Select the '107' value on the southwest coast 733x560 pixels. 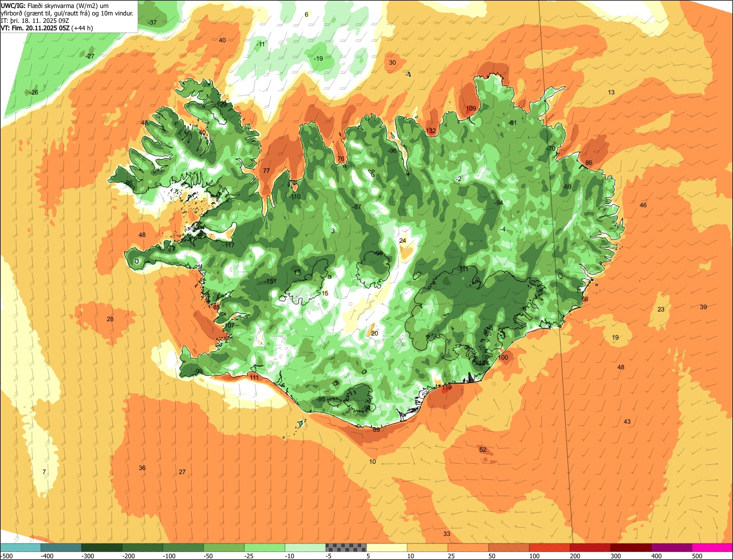tap(230, 326)
